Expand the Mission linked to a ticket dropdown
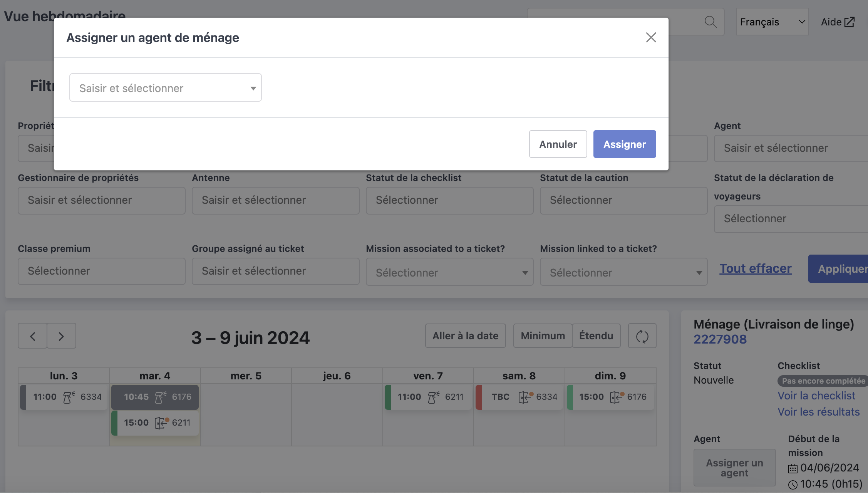The width and height of the screenshot is (868, 493). pos(624,272)
